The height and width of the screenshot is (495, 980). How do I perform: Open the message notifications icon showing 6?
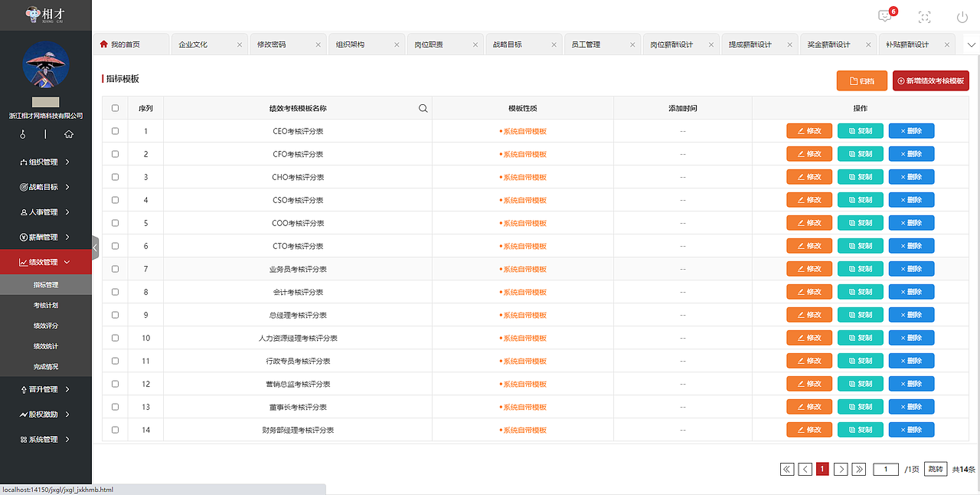pyautogui.click(x=884, y=15)
